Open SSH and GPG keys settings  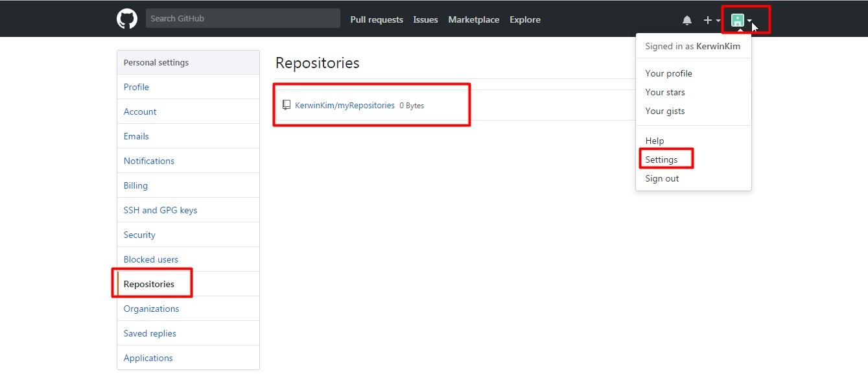click(188, 210)
